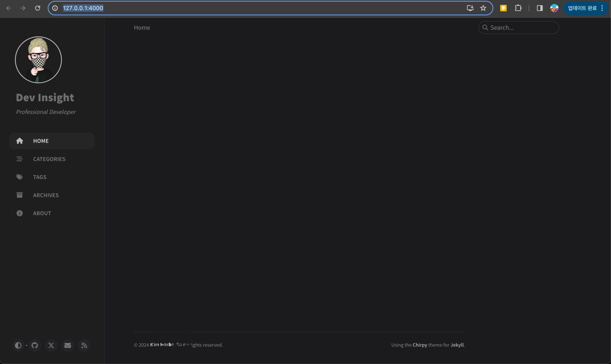Click the Professional Developer subtitle
611x364 pixels.
(x=46, y=112)
